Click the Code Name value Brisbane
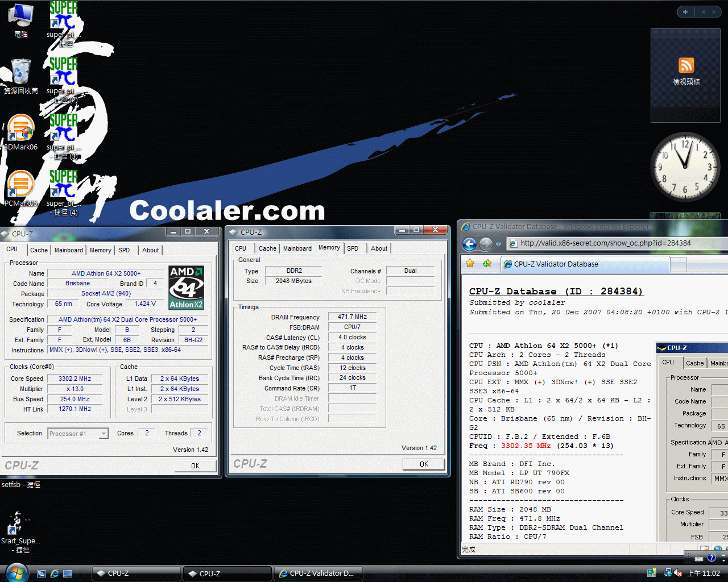Viewport: 728px width, 582px height. [78, 283]
